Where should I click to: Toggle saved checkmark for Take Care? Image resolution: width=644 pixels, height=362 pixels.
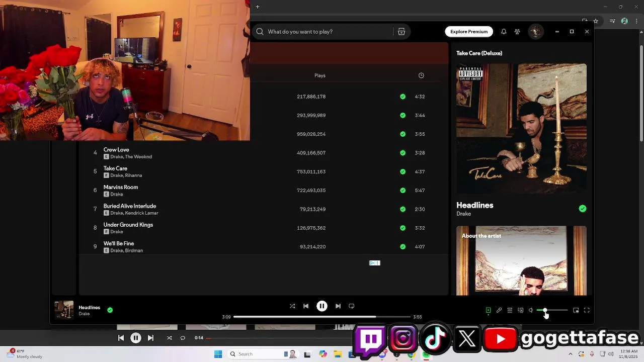[x=403, y=171]
